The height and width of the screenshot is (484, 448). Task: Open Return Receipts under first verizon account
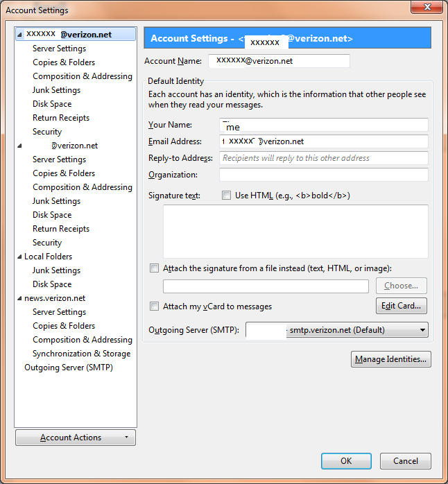[61, 118]
